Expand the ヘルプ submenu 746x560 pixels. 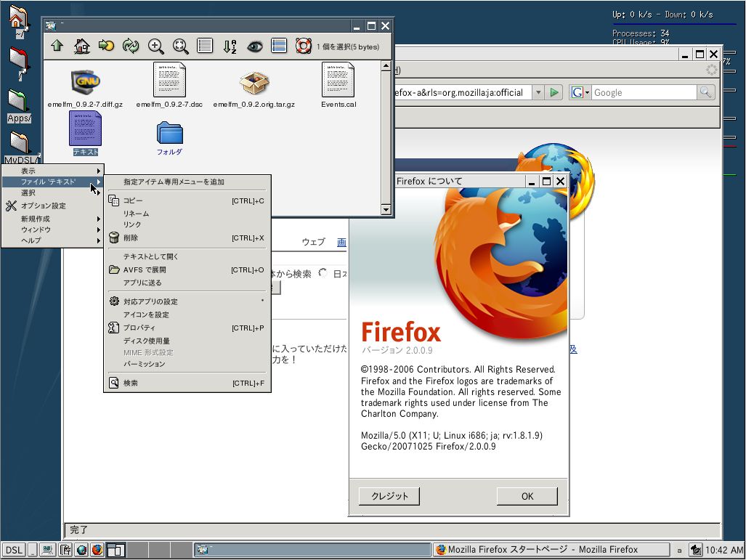[52, 240]
